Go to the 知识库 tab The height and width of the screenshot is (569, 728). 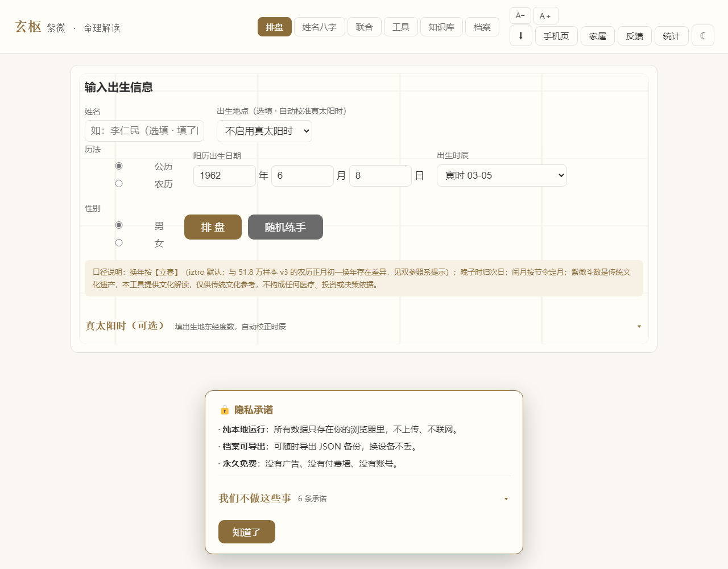pos(441,27)
